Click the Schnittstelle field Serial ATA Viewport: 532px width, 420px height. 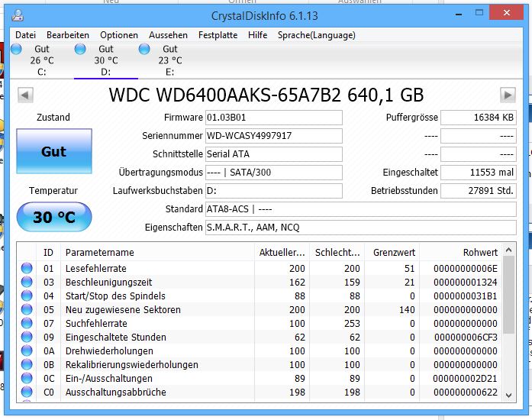pos(274,154)
